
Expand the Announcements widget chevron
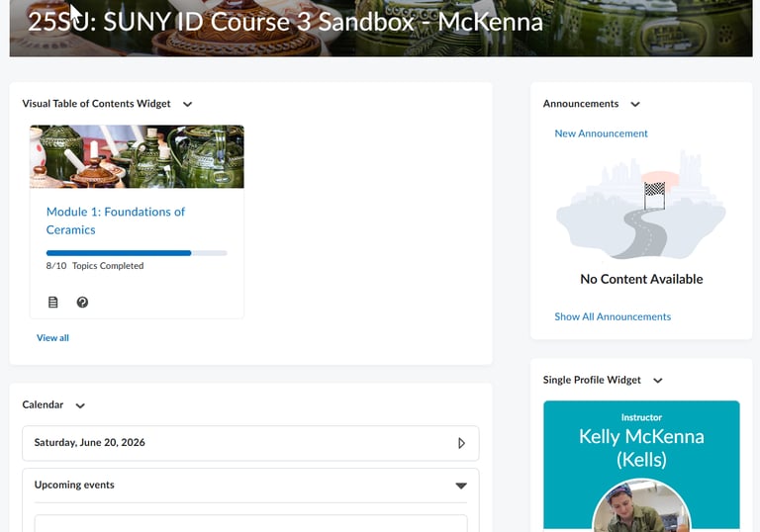pos(635,104)
